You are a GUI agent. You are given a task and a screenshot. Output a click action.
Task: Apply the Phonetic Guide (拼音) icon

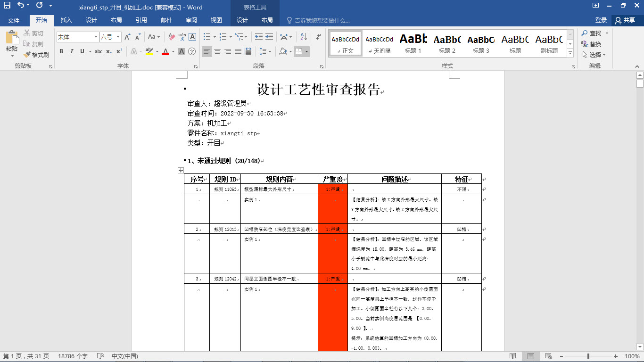(182, 36)
